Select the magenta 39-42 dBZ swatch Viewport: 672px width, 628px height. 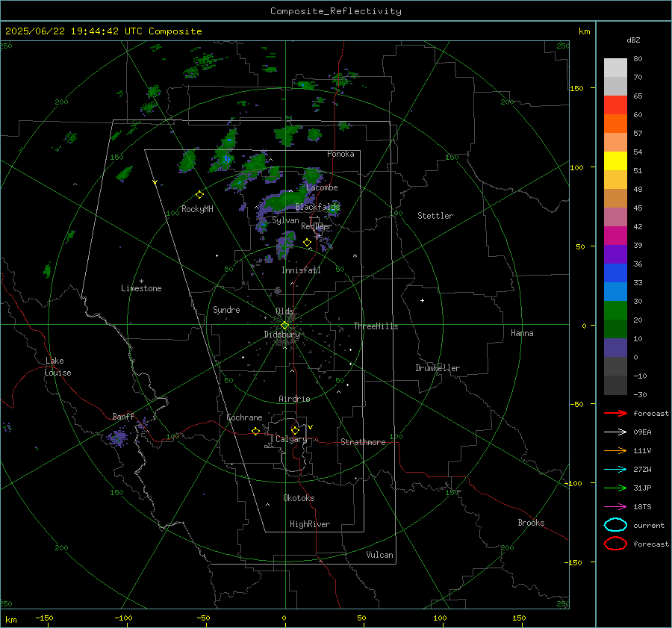(615, 236)
